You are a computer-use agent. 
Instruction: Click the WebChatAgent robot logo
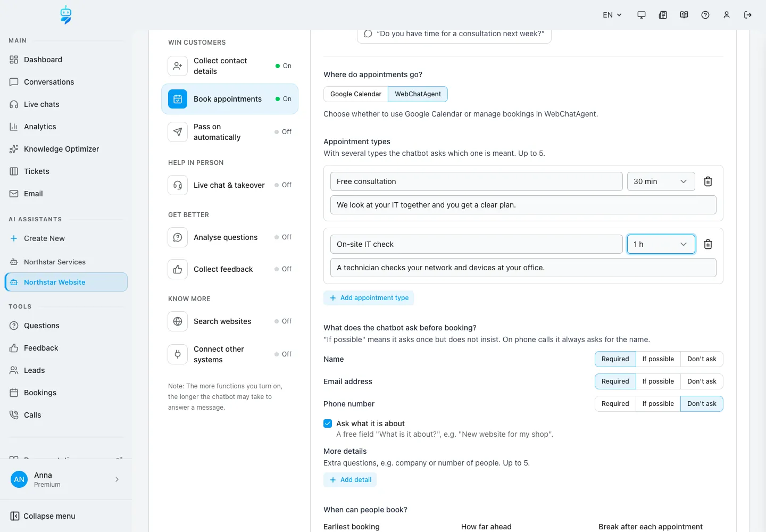pyautogui.click(x=66, y=15)
